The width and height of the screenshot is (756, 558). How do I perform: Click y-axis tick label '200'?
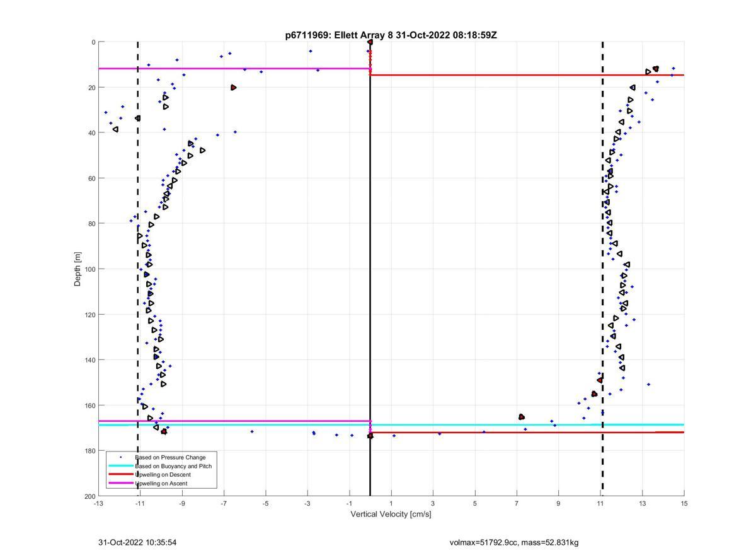pos(89,496)
